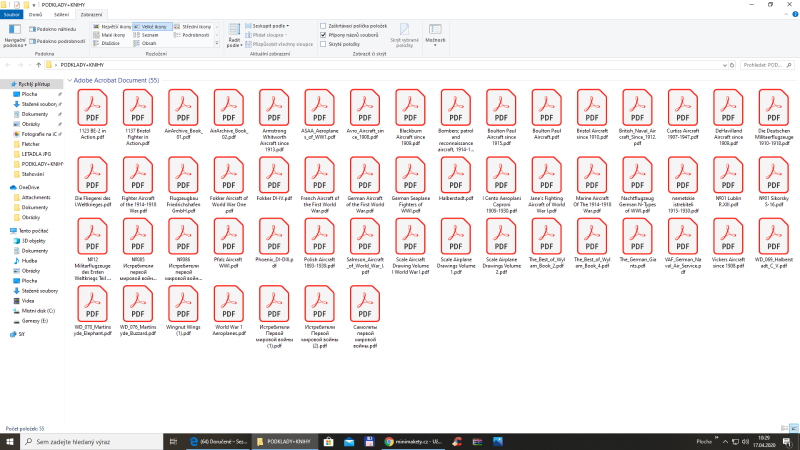Expand the layout gallery more arrow
Screen dimensions: 800x450
(217, 44)
